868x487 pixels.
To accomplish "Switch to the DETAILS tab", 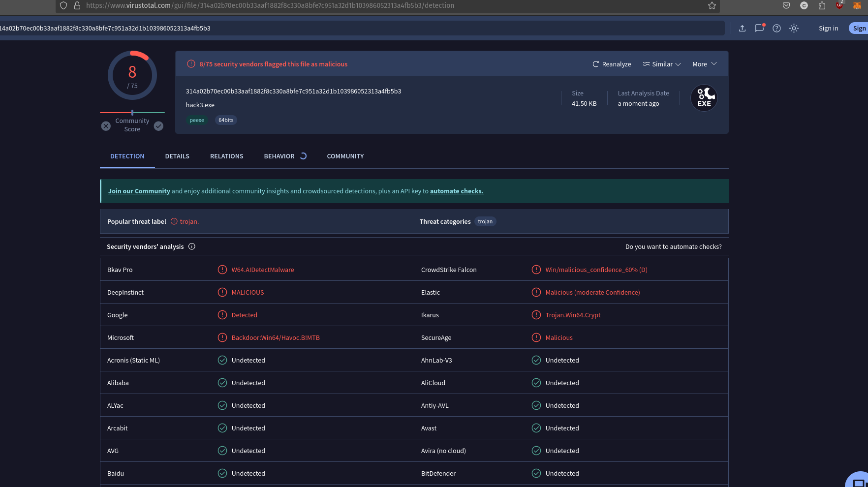I will 177,156.
